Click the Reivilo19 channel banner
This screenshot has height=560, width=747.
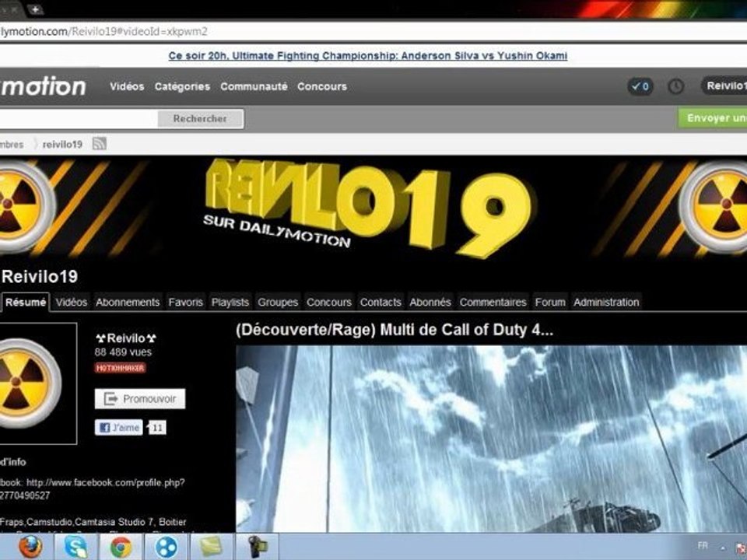pyautogui.click(x=373, y=208)
